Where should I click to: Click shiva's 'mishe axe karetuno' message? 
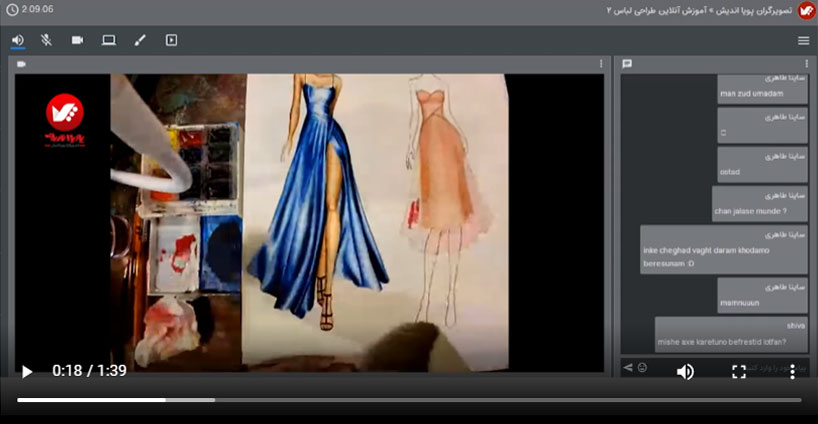pos(731,334)
